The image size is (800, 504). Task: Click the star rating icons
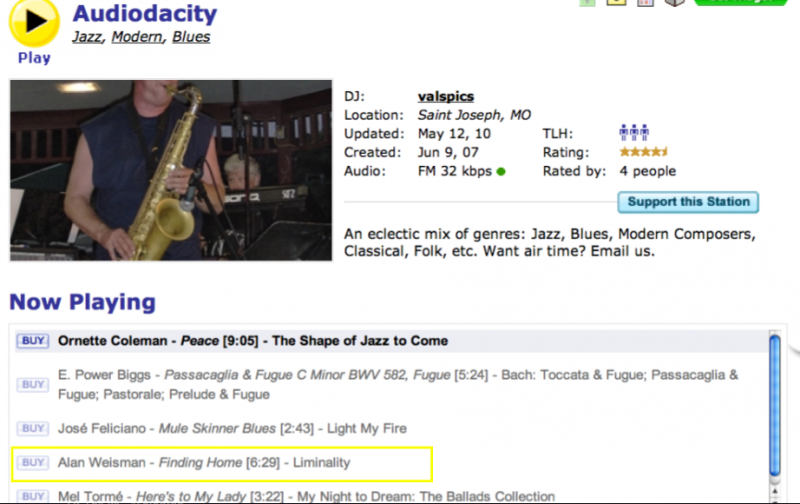point(644,152)
